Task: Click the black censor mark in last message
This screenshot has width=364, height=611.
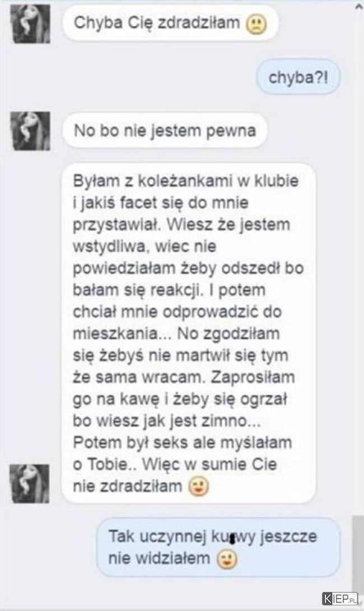Action: point(232,539)
